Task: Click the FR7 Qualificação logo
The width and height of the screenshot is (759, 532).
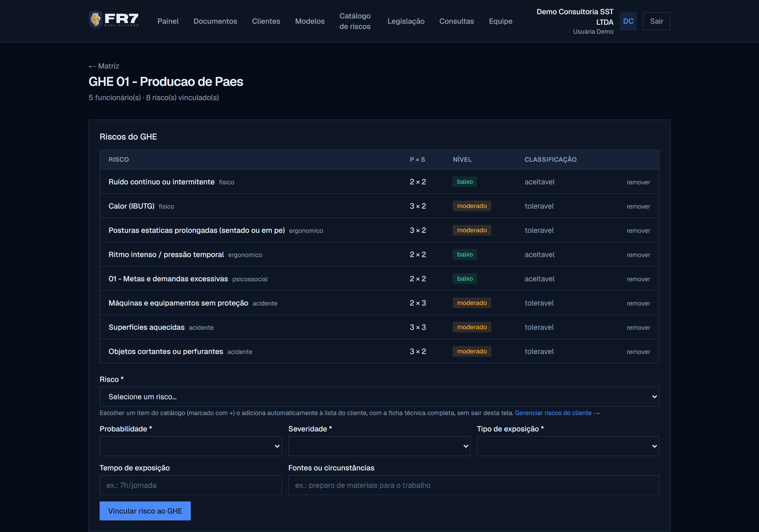Action: [x=114, y=19]
